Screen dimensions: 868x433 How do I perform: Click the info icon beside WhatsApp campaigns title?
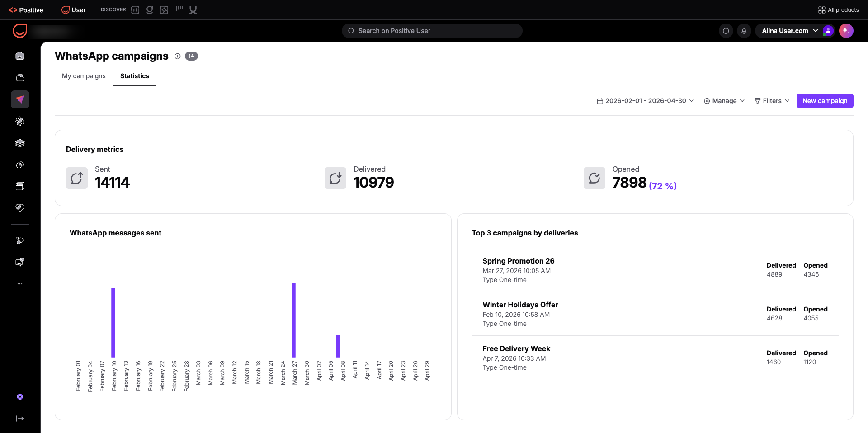tap(178, 56)
